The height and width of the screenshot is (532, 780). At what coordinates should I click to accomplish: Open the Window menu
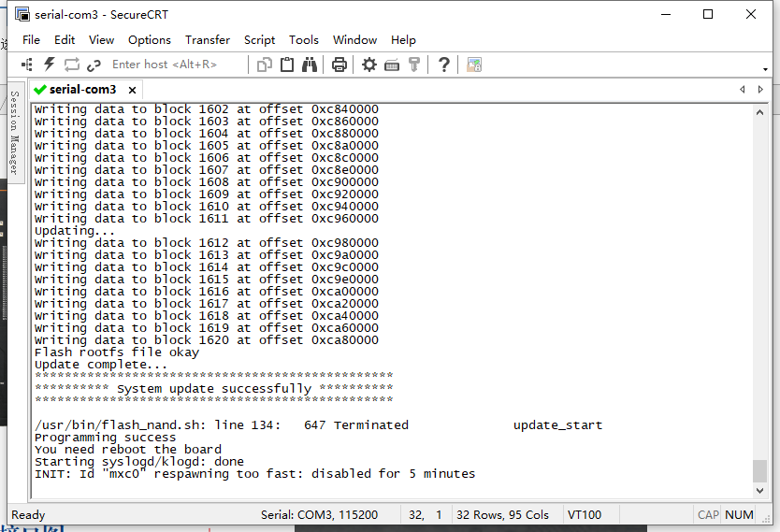pos(354,40)
